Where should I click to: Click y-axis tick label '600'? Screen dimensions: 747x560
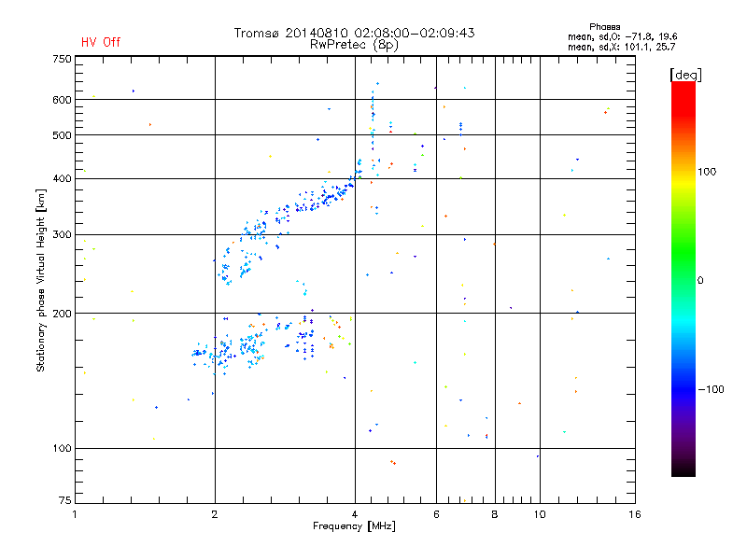(62, 100)
